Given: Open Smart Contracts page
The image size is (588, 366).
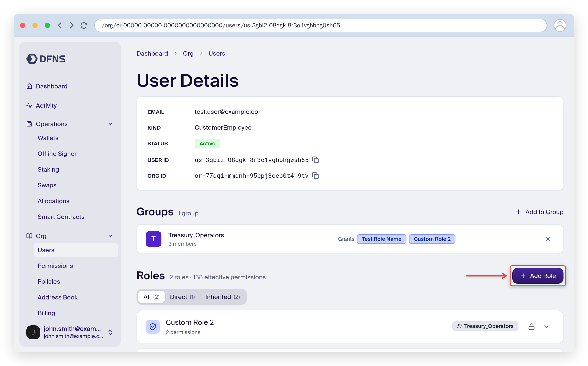Looking at the screenshot, I should (x=61, y=217).
